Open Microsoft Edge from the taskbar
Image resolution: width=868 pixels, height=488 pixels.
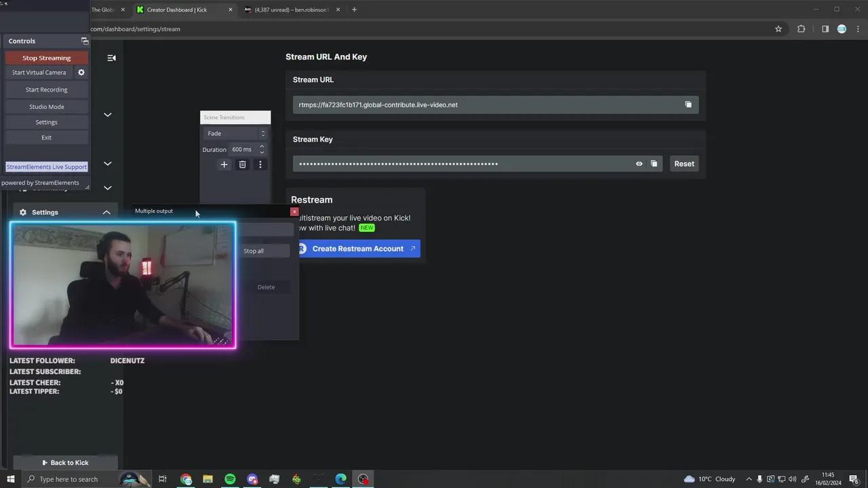coord(341,479)
